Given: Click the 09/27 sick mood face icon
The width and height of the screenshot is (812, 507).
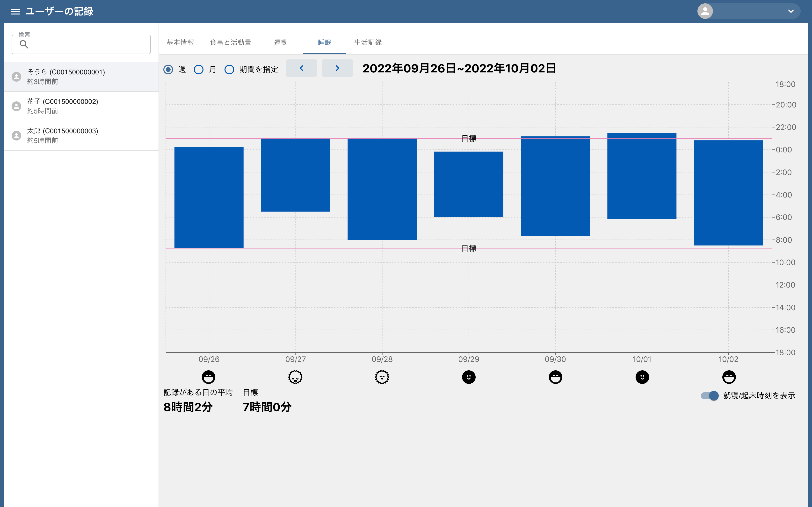Looking at the screenshot, I should click(295, 377).
